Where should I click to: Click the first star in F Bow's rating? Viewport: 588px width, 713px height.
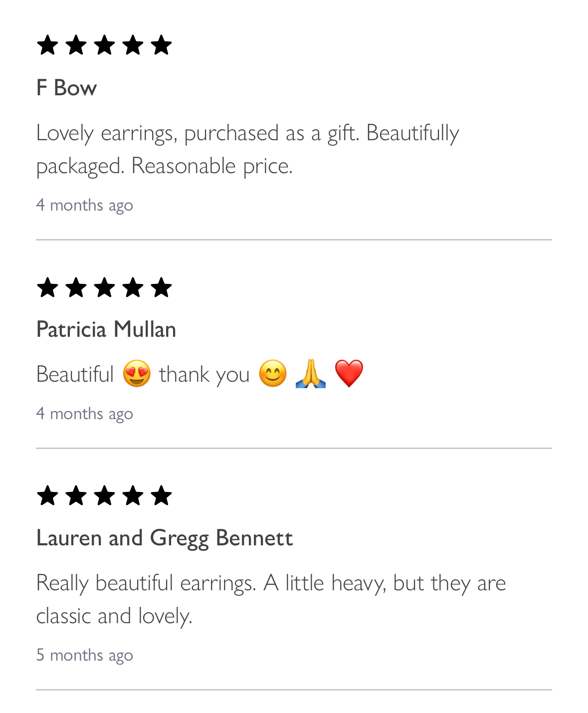(47, 45)
